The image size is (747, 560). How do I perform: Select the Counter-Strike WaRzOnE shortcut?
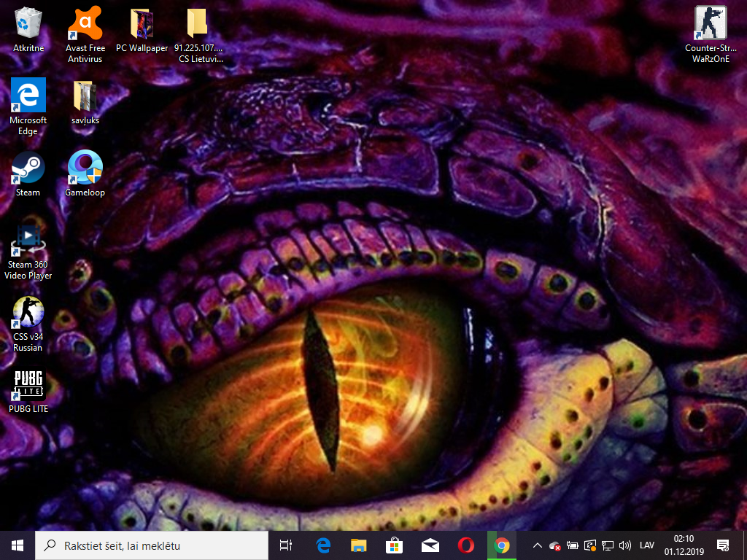coord(711,34)
